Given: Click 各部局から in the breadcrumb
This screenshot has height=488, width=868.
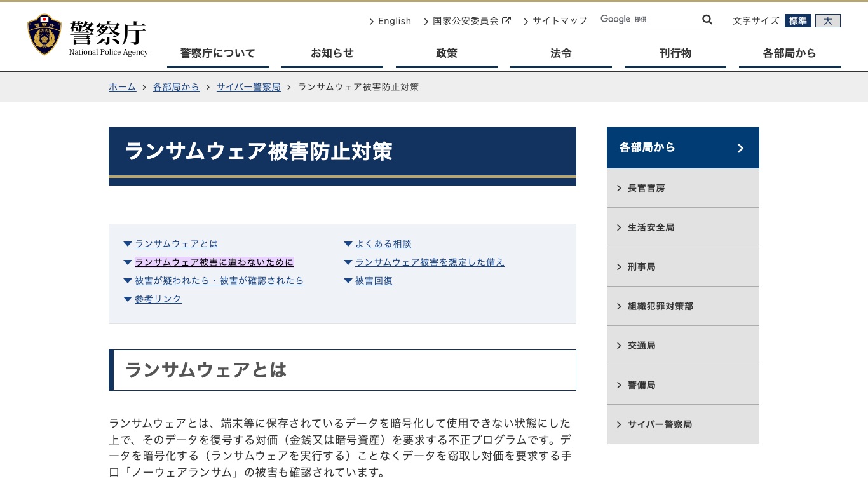Looking at the screenshot, I should [x=176, y=87].
